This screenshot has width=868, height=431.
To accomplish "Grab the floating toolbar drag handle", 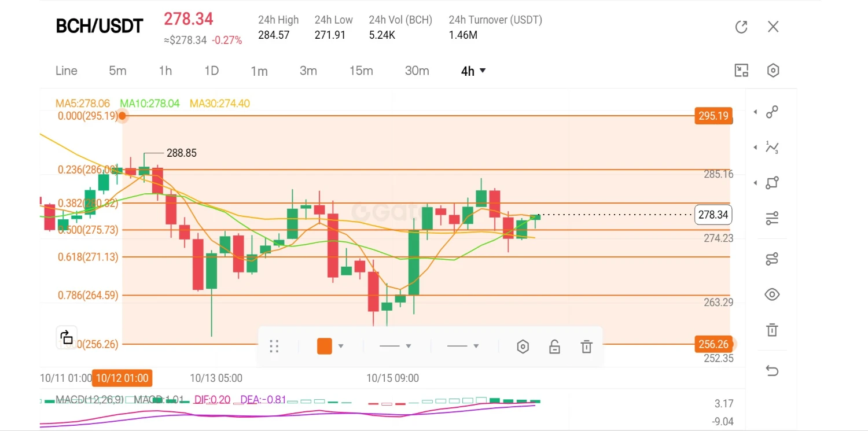I will pos(274,347).
